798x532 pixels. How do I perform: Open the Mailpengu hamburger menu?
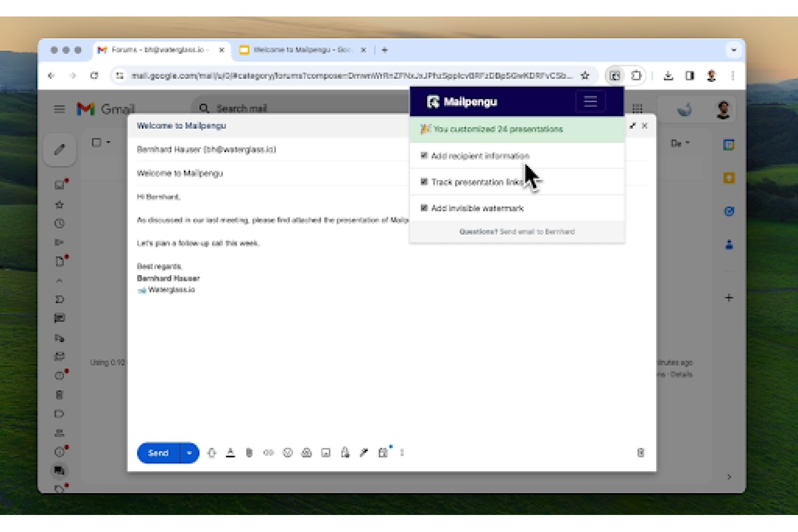pyautogui.click(x=590, y=101)
